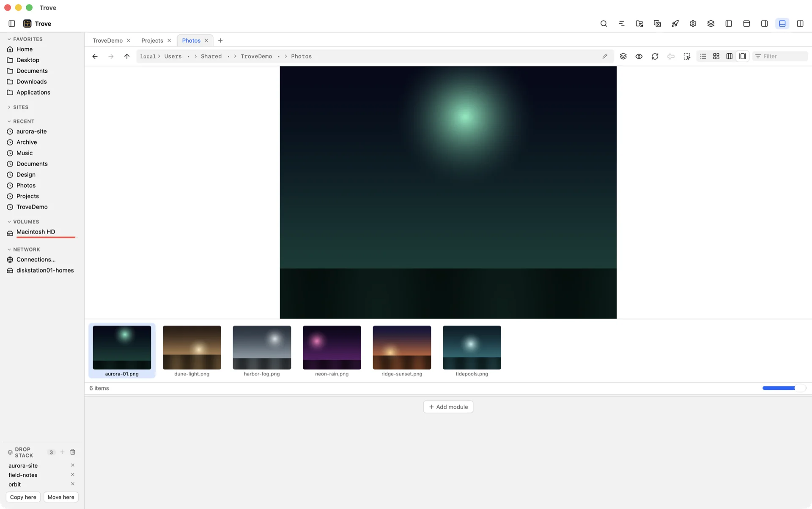
Task: Click the Users path segment
Action: tap(173, 56)
